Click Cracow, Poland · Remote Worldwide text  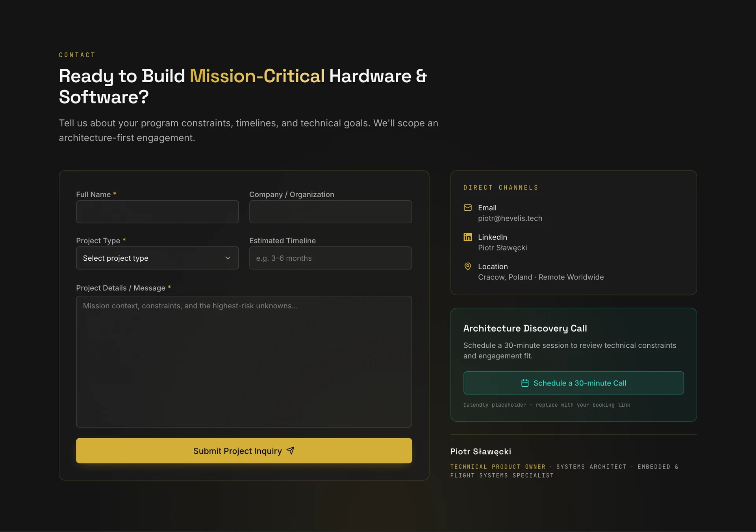click(x=541, y=277)
